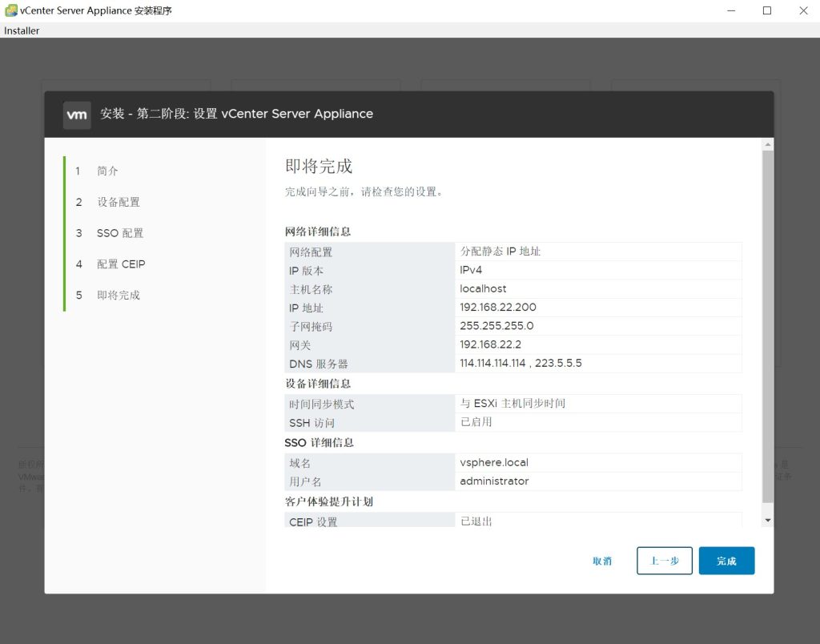This screenshot has width=820, height=644.
Task: Click the SSH 访问 label cell
Action: pyautogui.click(x=370, y=423)
